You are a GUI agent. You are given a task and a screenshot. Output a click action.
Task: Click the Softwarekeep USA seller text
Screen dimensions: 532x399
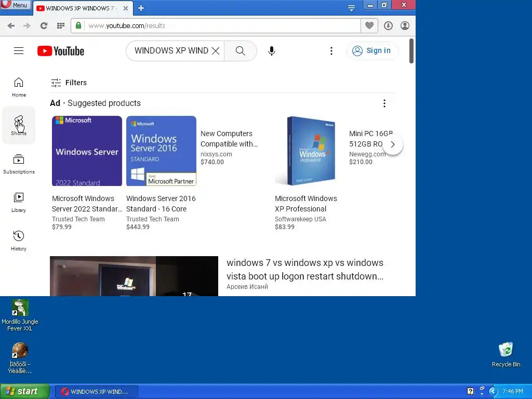300,219
